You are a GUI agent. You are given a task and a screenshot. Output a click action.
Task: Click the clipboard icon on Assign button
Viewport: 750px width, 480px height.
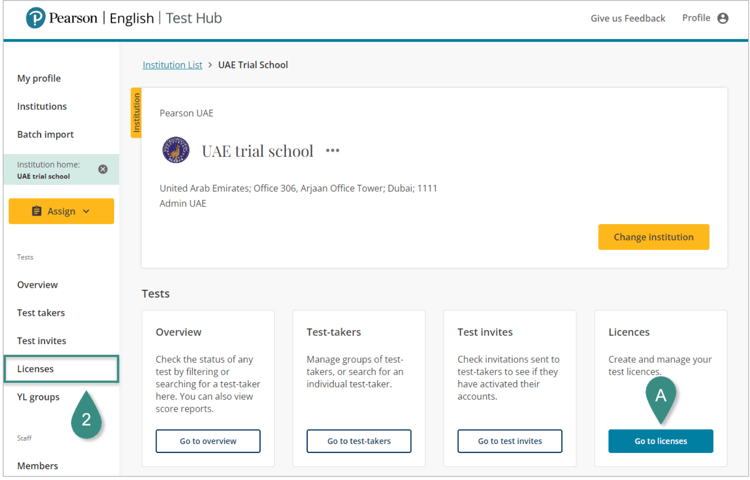click(37, 211)
